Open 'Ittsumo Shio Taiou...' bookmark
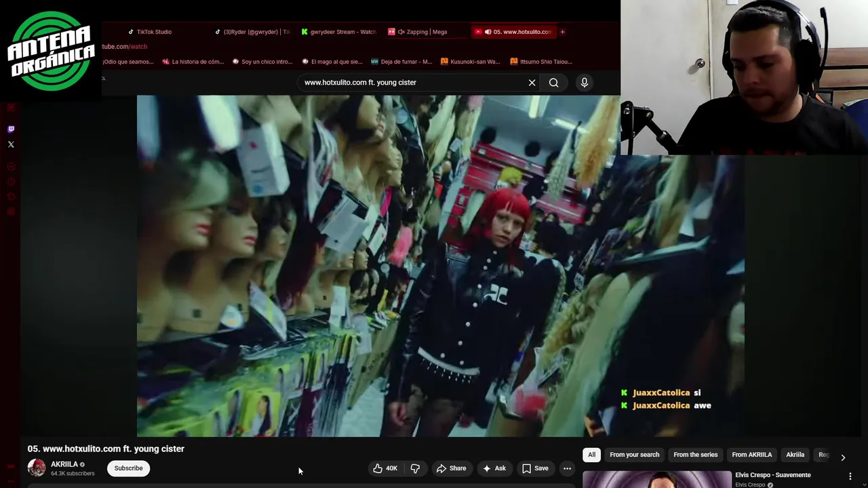 541,62
